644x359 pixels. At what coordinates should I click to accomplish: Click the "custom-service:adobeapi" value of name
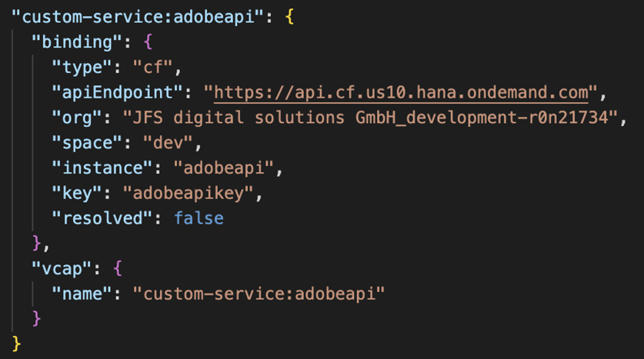pos(259,293)
